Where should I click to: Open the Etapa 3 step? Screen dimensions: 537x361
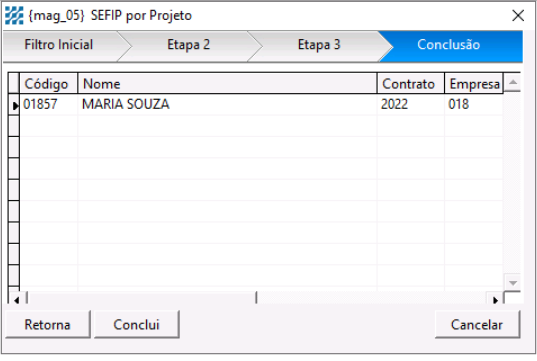click(x=319, y=45)
